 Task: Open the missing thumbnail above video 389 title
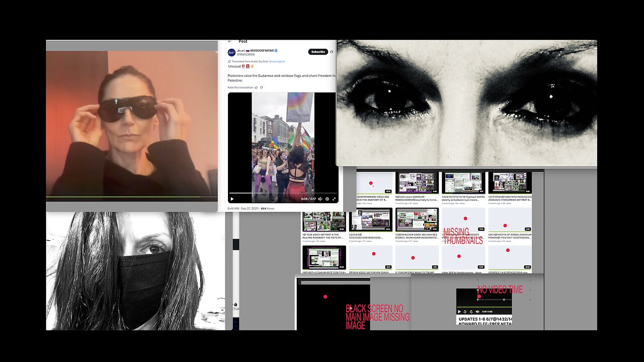(463, 257)
